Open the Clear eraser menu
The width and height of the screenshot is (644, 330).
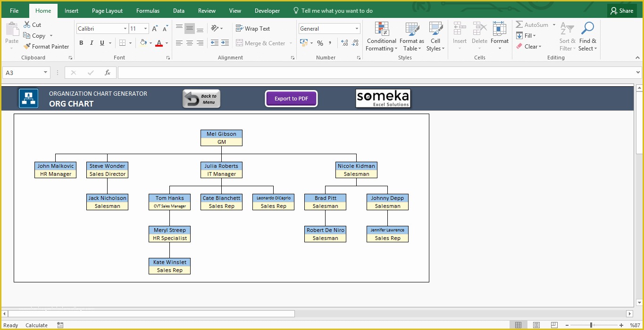(529, 47)
